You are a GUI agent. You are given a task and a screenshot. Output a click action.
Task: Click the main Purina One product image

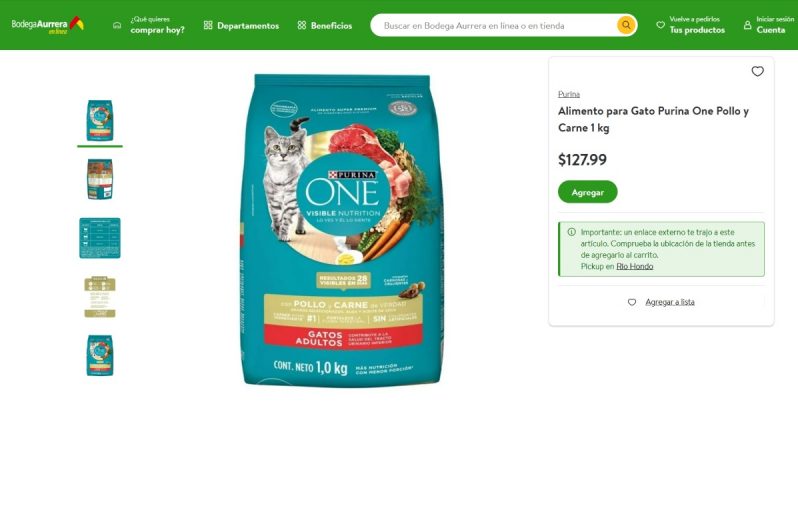click(x=342, y=230)
